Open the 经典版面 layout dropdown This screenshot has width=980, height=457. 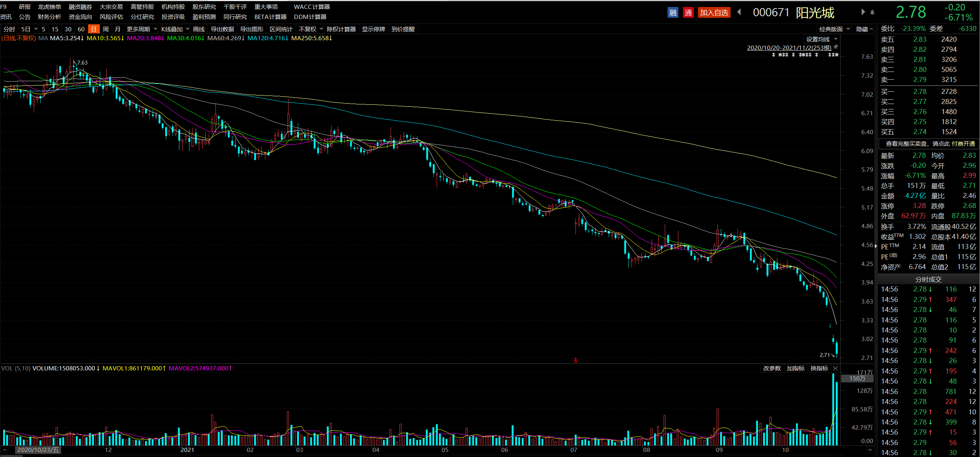[834, 29]
